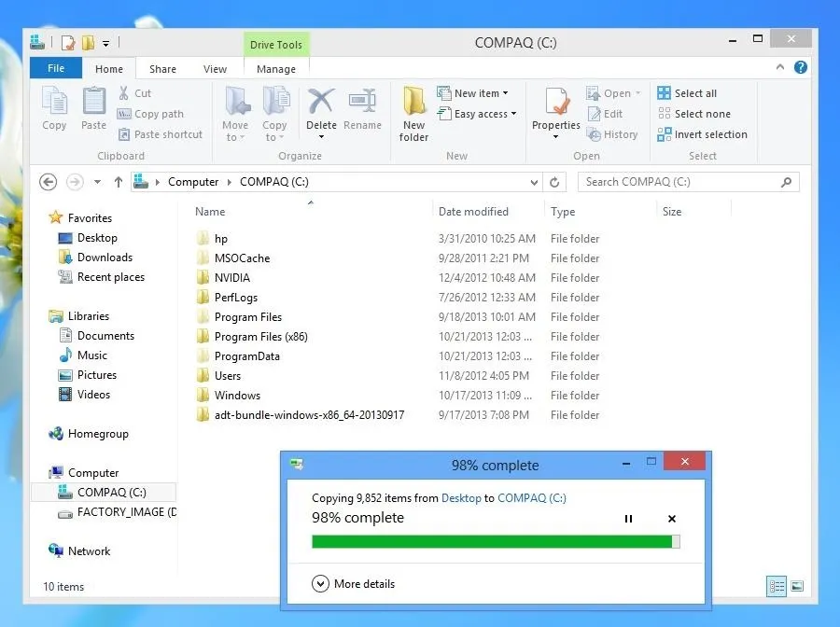This screenshot has height=627, width=840.
Task: Switch to the View ribbon tab
Action: 215,68
